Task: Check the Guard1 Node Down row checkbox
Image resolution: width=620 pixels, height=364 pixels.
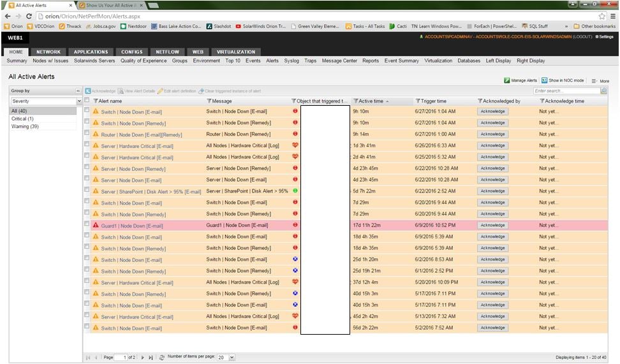Action: coord(87,224)
